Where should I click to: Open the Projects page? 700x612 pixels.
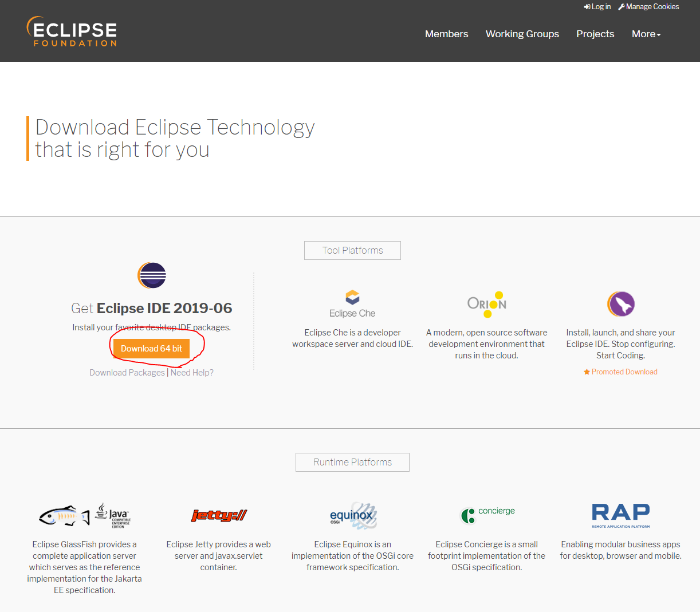[x=595, y=34]
